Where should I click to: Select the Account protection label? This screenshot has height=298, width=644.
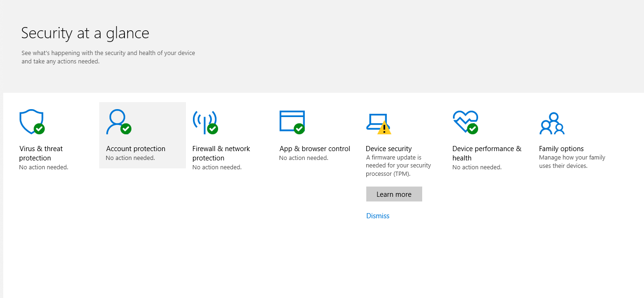(136, 149)
